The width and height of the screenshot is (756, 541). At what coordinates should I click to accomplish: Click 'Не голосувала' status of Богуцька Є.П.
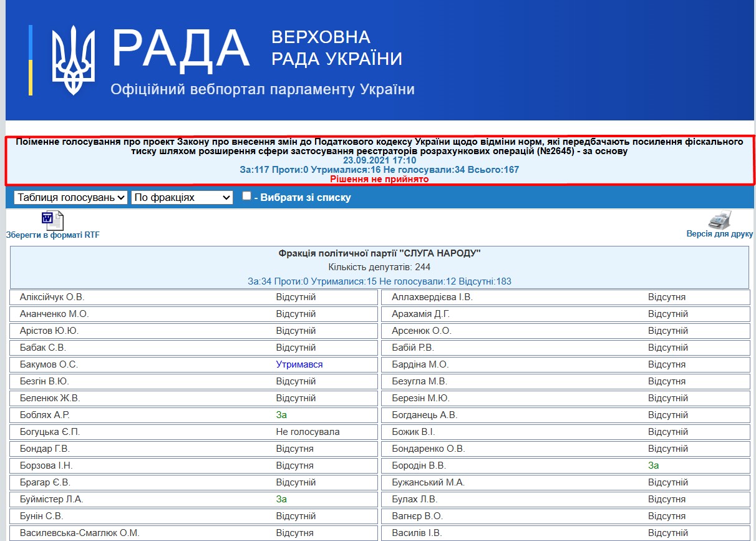point(308,432)
